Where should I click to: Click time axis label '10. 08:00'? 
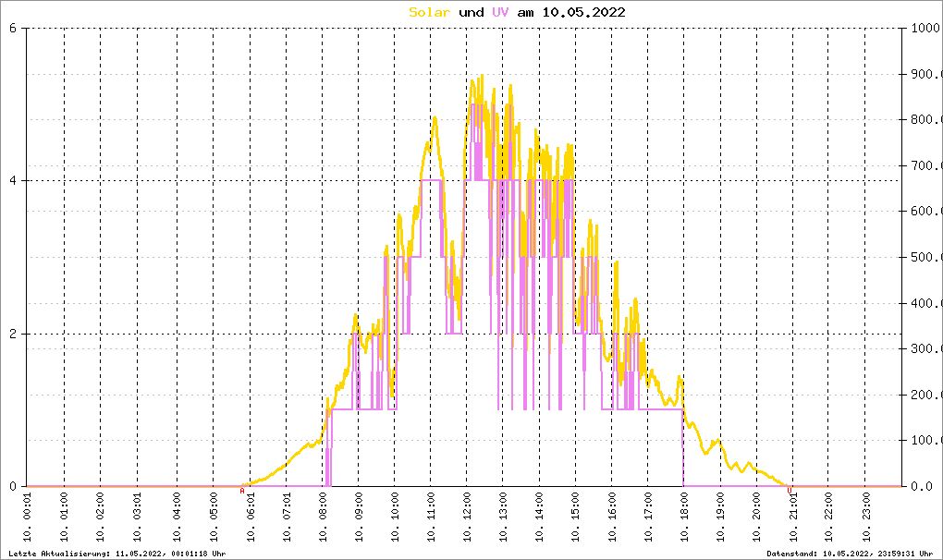[323, 517]
